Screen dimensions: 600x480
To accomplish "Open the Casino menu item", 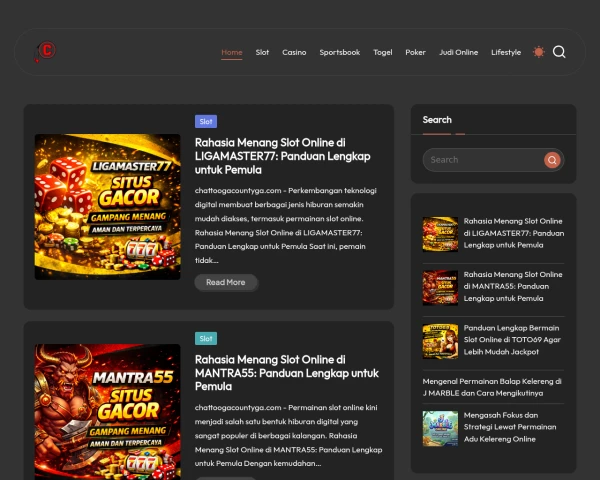I will click(294, 52).
